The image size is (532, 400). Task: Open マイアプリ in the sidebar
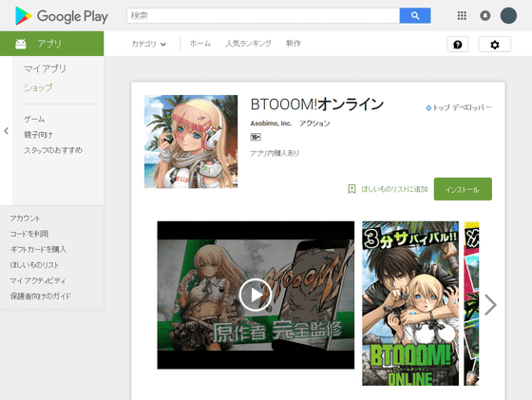pyautogui.click(x=46, y=68)
